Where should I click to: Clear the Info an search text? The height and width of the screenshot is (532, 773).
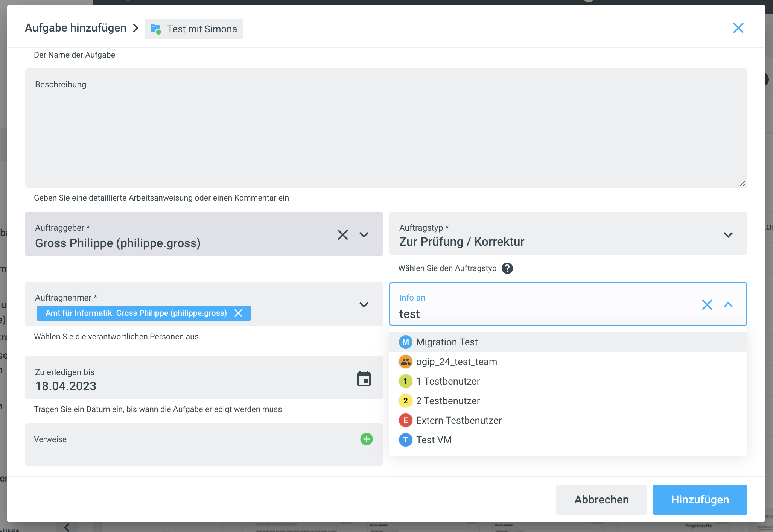[x=707, y=305]
